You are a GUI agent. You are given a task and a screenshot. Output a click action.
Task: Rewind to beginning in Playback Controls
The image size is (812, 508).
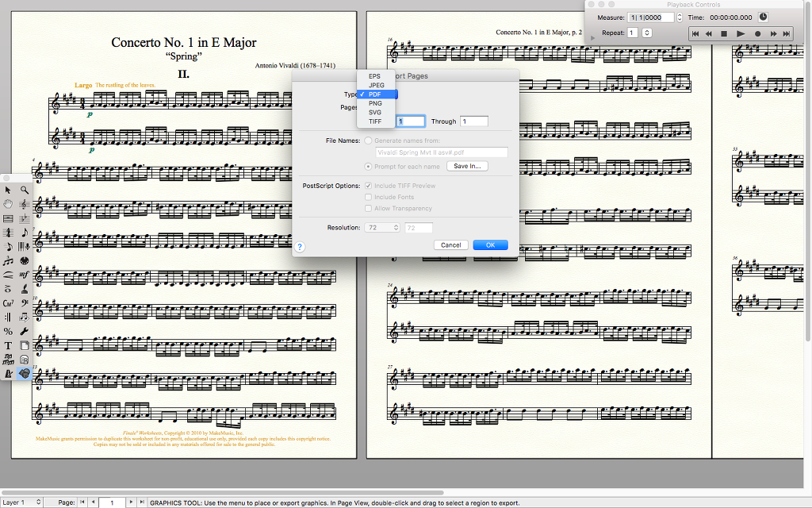coord(695,33)
